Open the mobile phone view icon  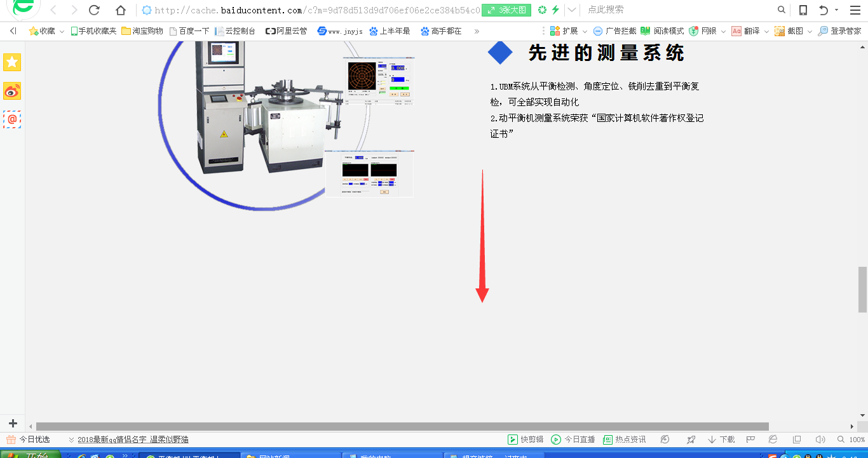coord(803,10)
